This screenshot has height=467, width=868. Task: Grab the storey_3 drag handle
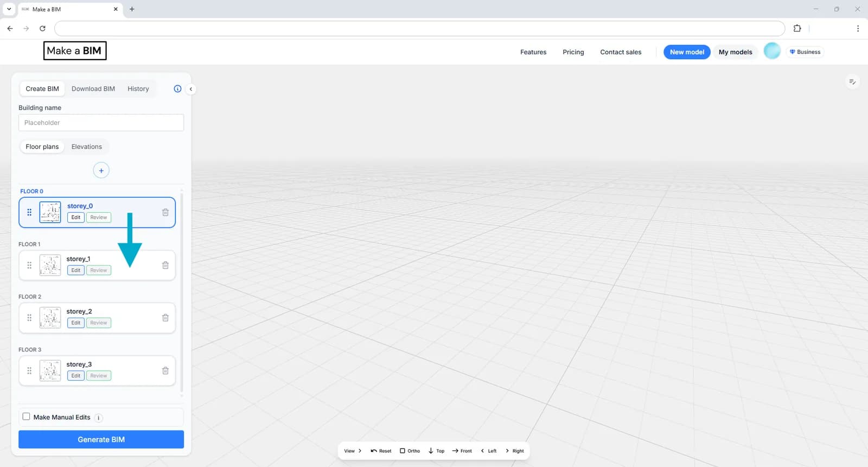pyautogui.click(x=29, y=370)
